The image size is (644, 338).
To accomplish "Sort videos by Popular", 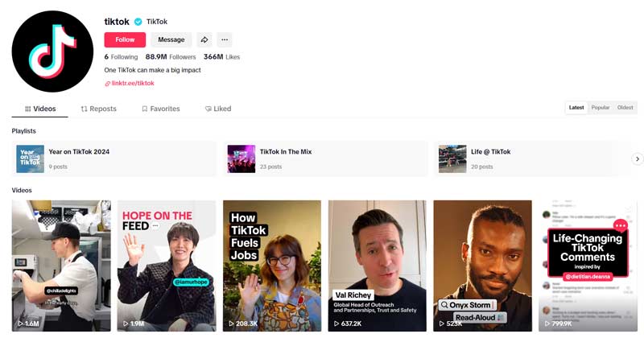I will (x=600, y=108).
